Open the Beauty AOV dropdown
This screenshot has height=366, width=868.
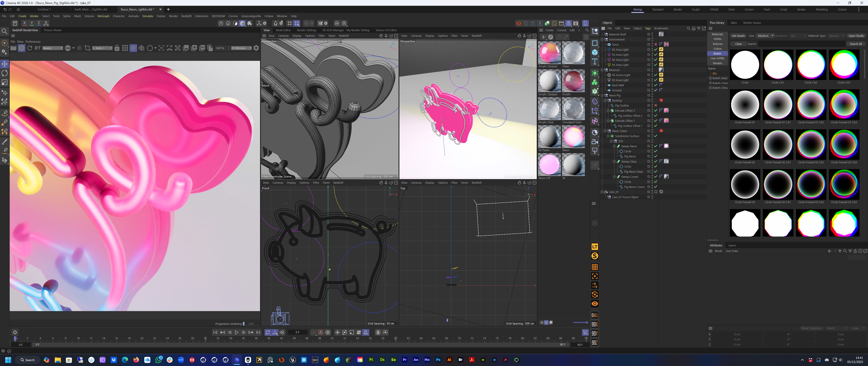[x=53, y=48]
